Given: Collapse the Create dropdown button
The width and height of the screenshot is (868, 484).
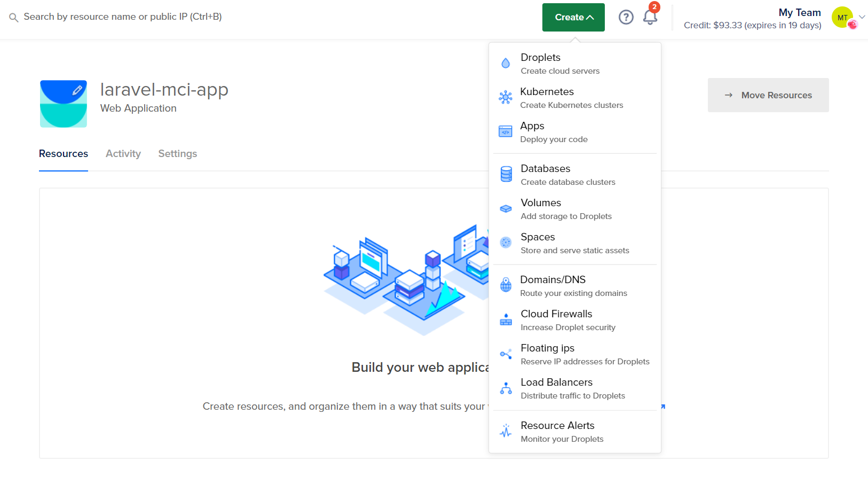Looking at the screenshot, I should click(573, 17).
